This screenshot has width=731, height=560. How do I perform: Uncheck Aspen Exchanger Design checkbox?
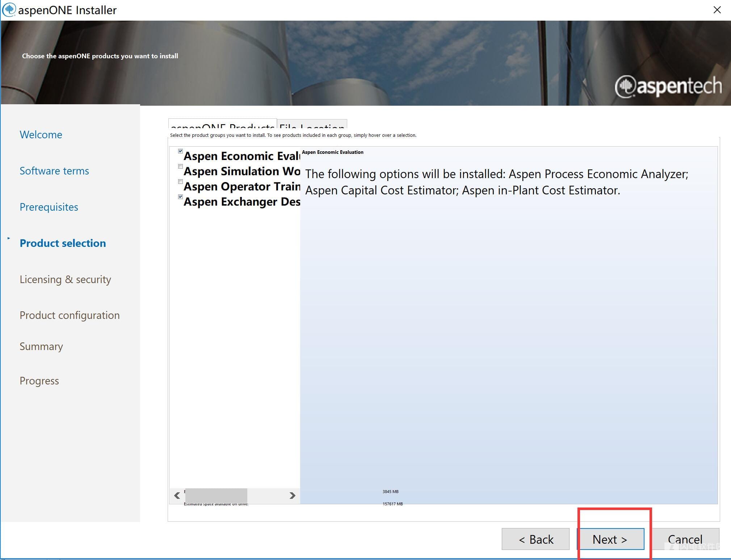pyautogui.click(x=180, y=197)
